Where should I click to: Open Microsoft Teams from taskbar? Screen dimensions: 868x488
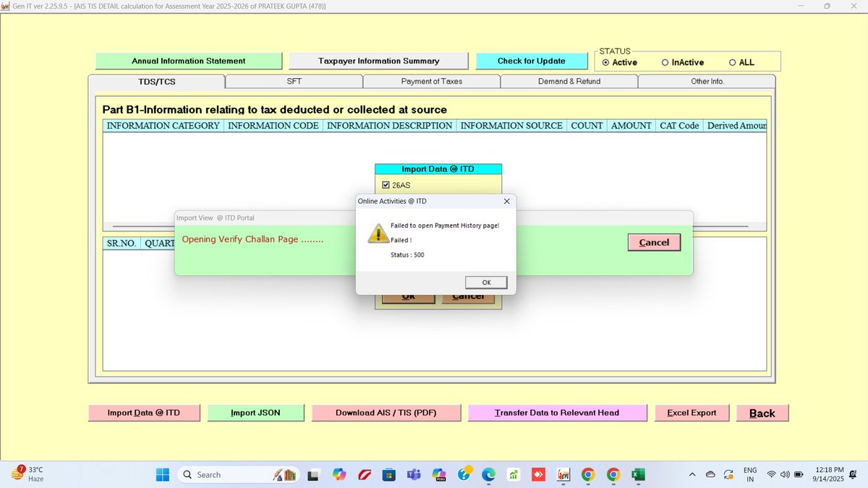(x=414, y=475)
